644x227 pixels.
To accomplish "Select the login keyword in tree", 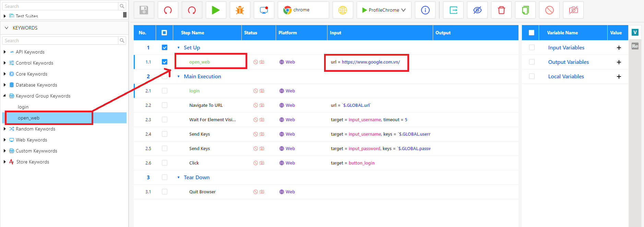I will coord(23,107).
